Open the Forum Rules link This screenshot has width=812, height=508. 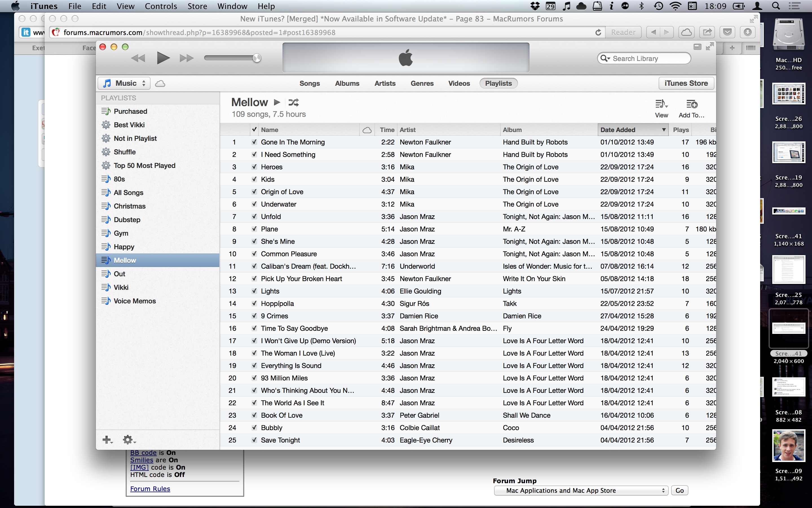pos(150,489)
